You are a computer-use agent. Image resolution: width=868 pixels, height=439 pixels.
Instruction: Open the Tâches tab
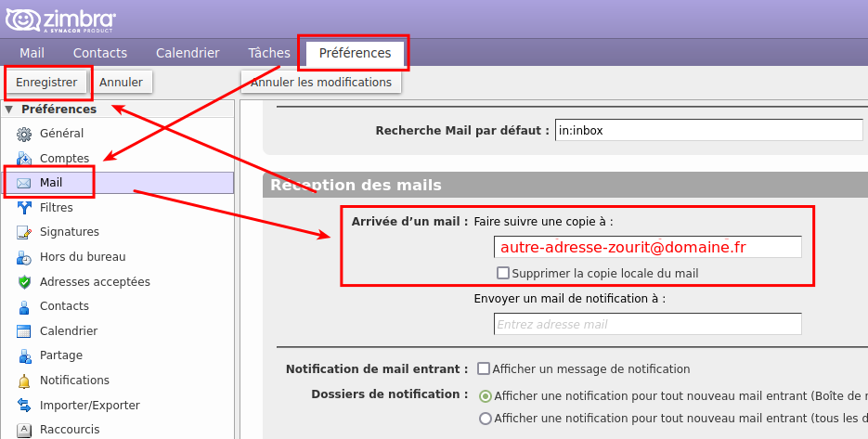[269, 53]
